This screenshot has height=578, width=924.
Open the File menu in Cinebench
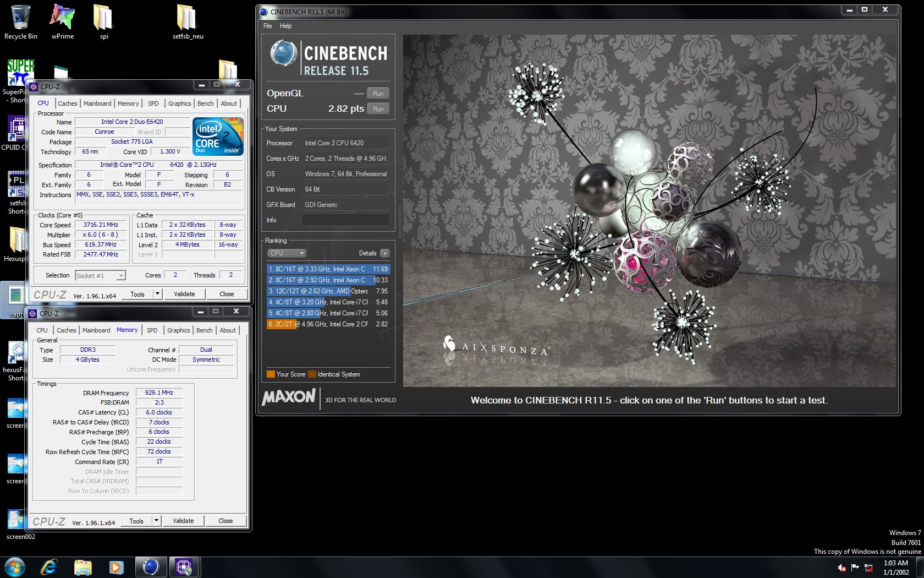pyautogui.click(x=268, y=26)
